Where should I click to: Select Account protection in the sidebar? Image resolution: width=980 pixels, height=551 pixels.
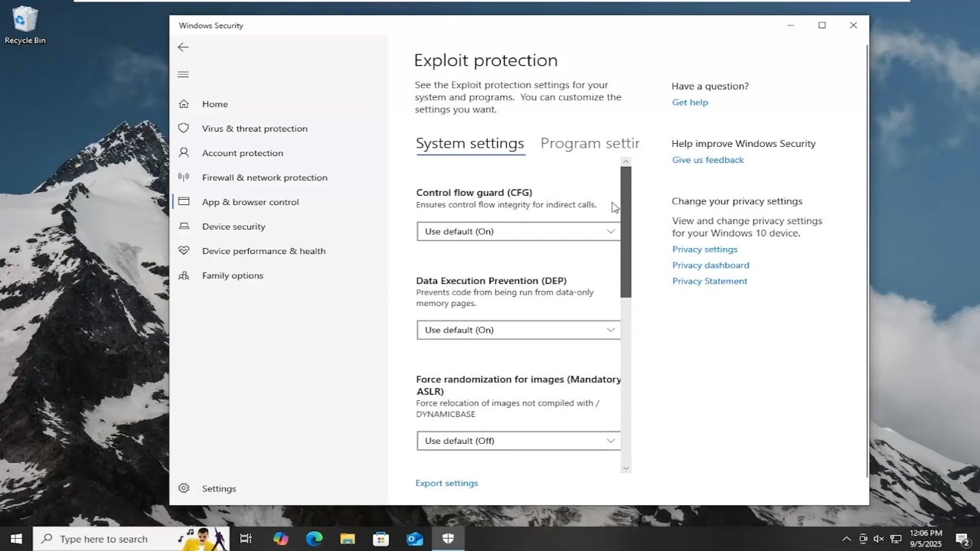coord(278,153)
